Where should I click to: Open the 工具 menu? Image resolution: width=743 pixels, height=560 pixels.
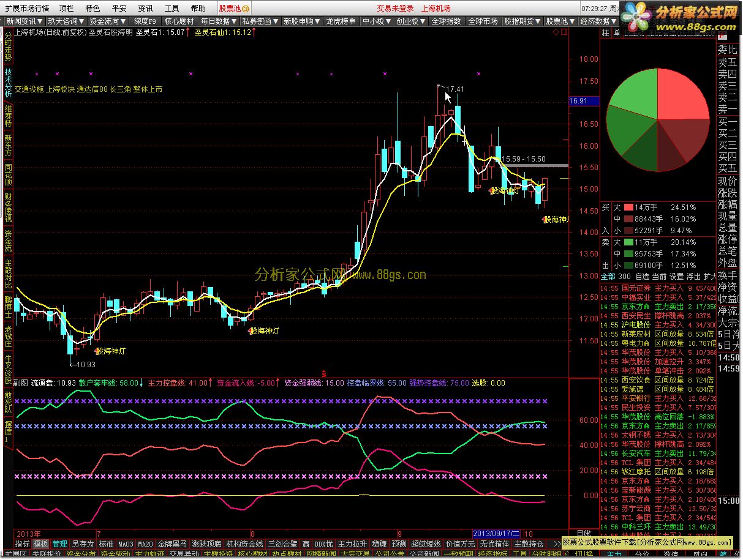(x=172, y=8)
